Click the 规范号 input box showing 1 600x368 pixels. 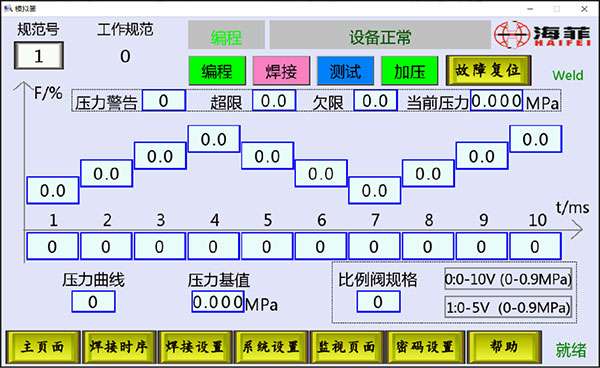[39, 56]
